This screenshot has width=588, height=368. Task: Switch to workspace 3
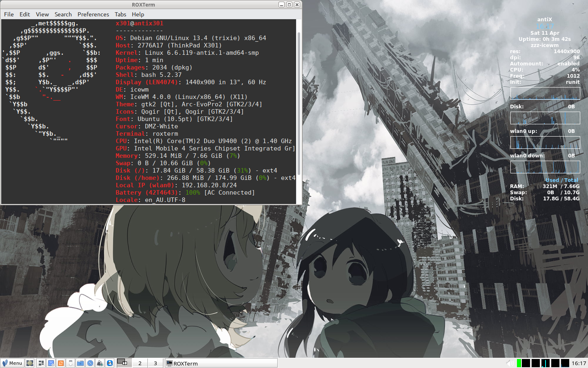click(x=155, y=363)
